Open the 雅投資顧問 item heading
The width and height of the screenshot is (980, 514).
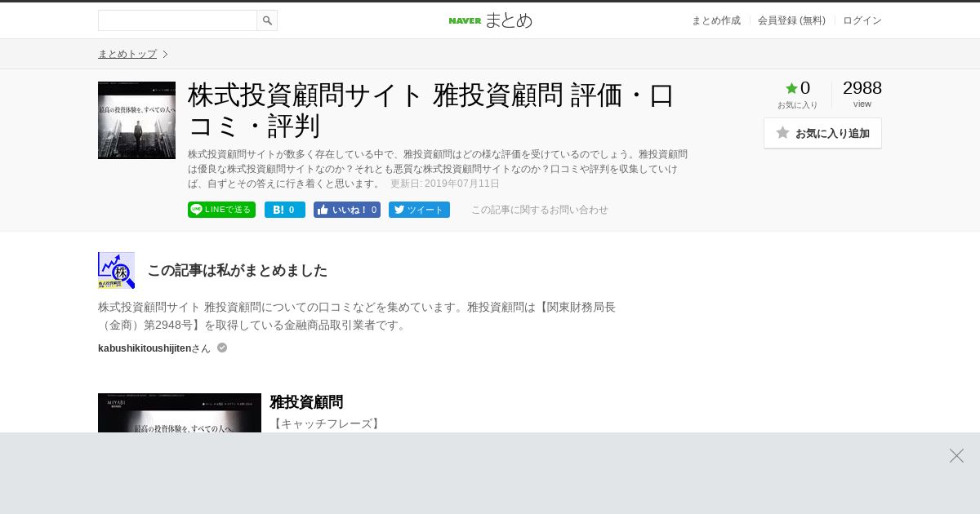pyautogui.click(x=306, y=402)
